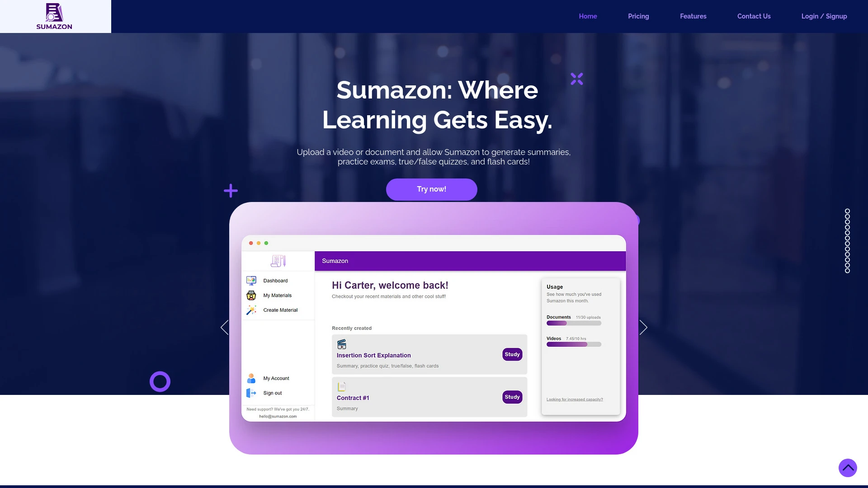The image size is (868, 488).
Task: Open My Materials section
Action: [x=277, y=295]
